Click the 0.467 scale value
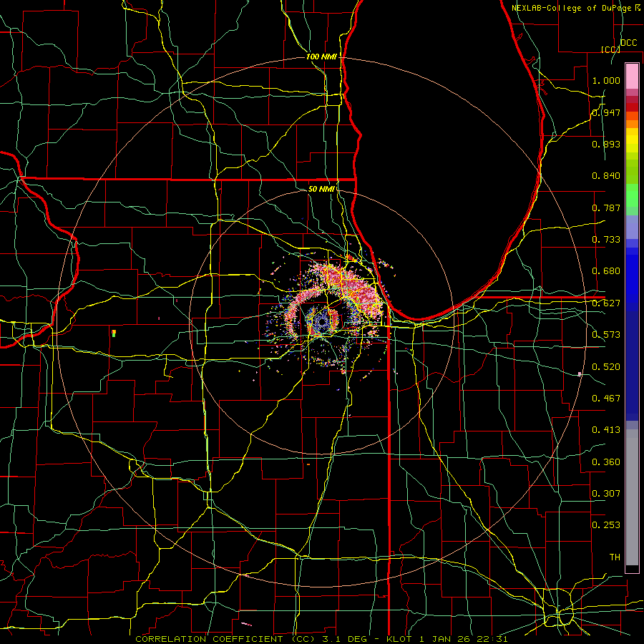This screenshot has height=644, width=644. pos(606,399)
